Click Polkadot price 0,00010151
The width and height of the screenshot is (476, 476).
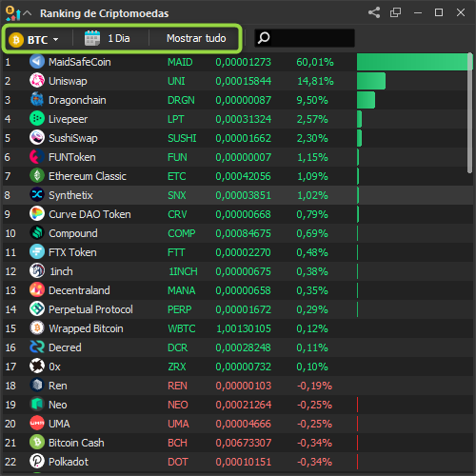click(x=244, y=462)
